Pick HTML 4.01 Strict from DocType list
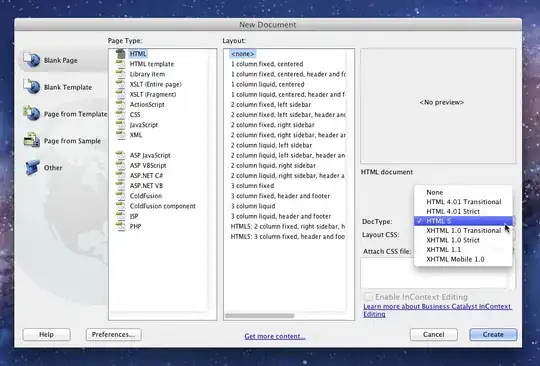 tap(463, 211)
